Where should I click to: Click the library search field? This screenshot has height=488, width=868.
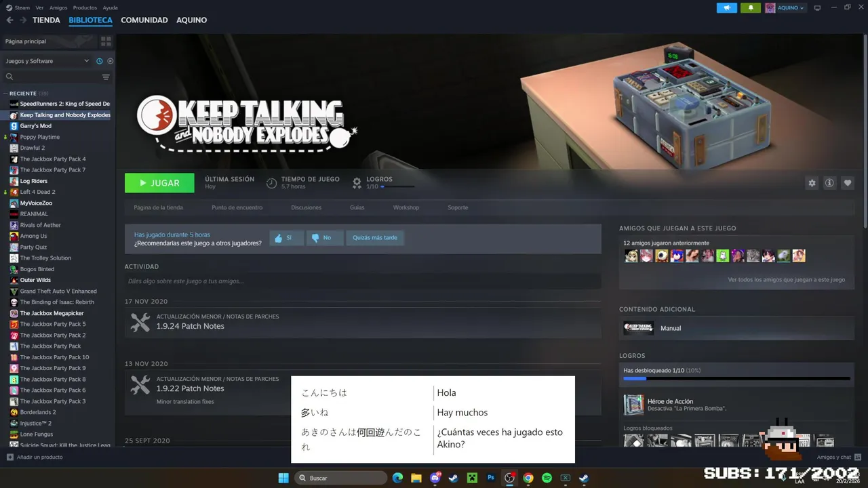pyautogui.click(x=53, y=77)
